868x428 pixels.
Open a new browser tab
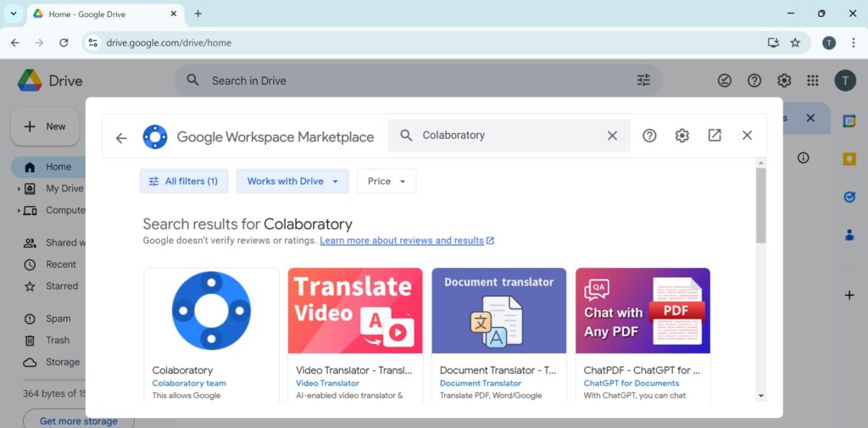pos(198,14)
